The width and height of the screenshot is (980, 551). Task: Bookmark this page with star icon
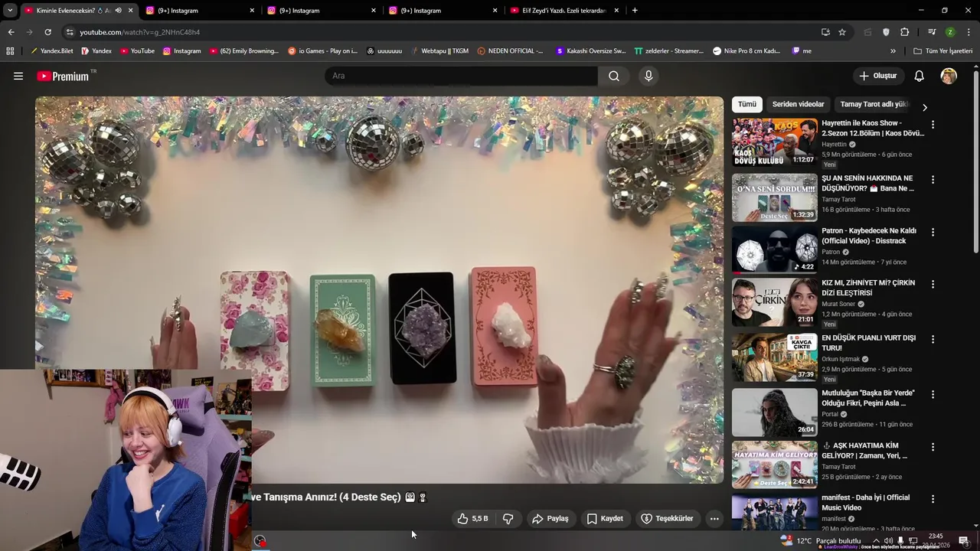point(842,32)
